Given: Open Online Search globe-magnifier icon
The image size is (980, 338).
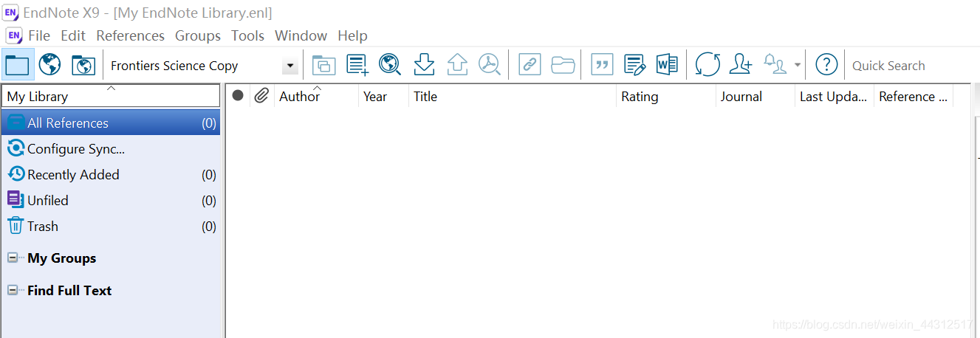Looking at the screenshot, I should 390,65.
